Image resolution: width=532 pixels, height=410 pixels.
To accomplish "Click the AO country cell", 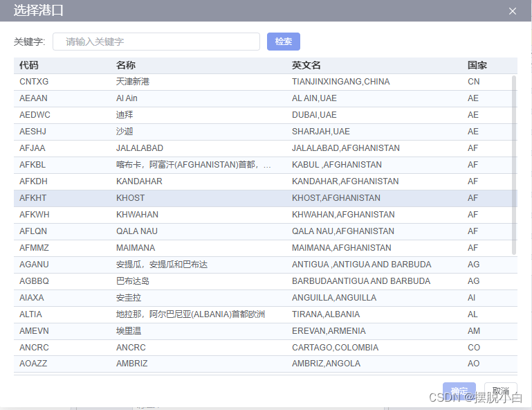I will click(x=473, y=364).
